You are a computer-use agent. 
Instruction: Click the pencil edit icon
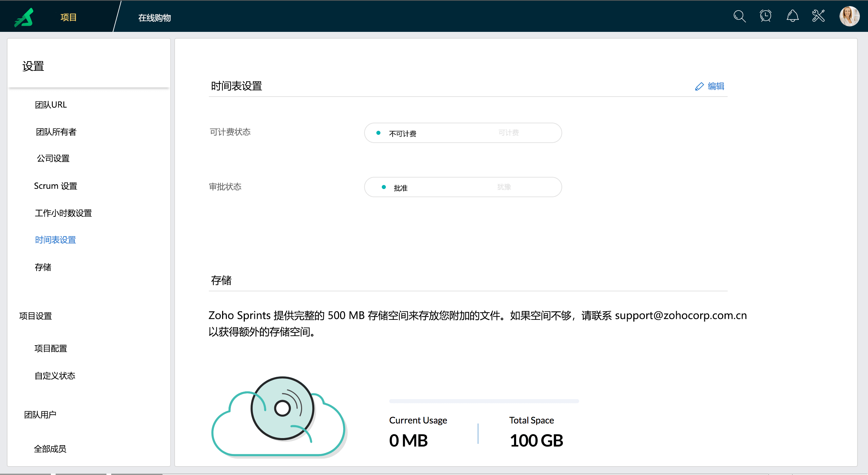tap(699, 86)
